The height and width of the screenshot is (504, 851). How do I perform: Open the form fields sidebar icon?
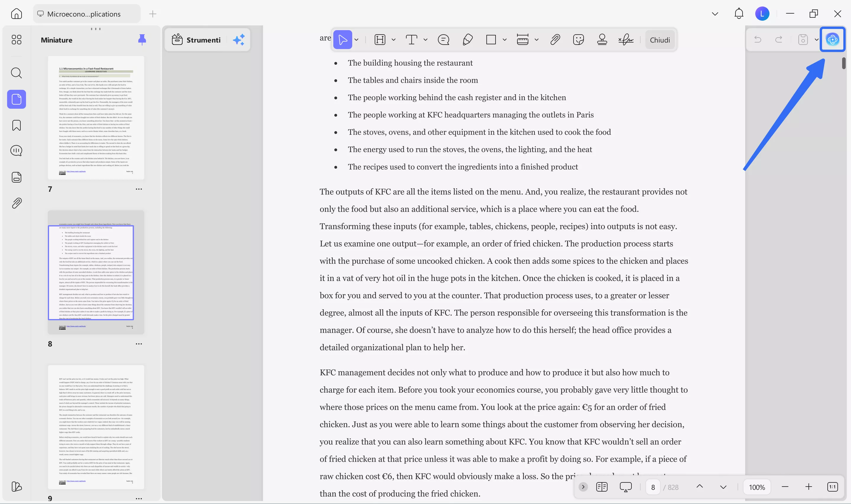tap(16, 177)
